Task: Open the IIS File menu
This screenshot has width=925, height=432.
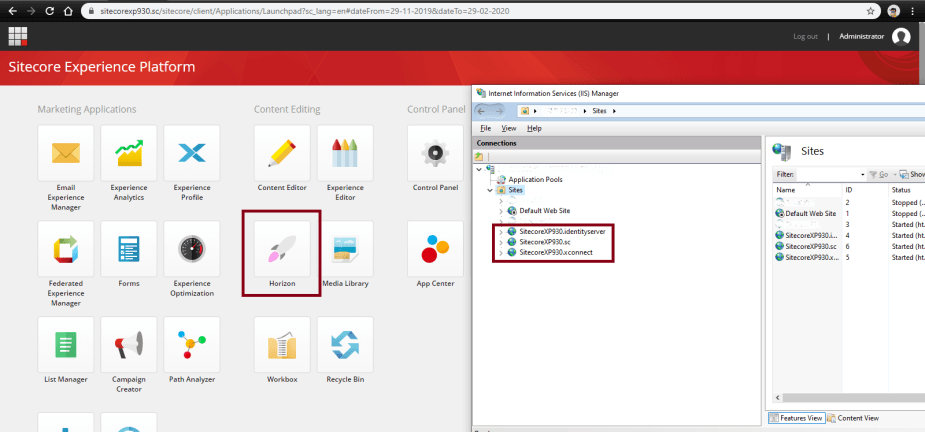Action: (486, 128)
